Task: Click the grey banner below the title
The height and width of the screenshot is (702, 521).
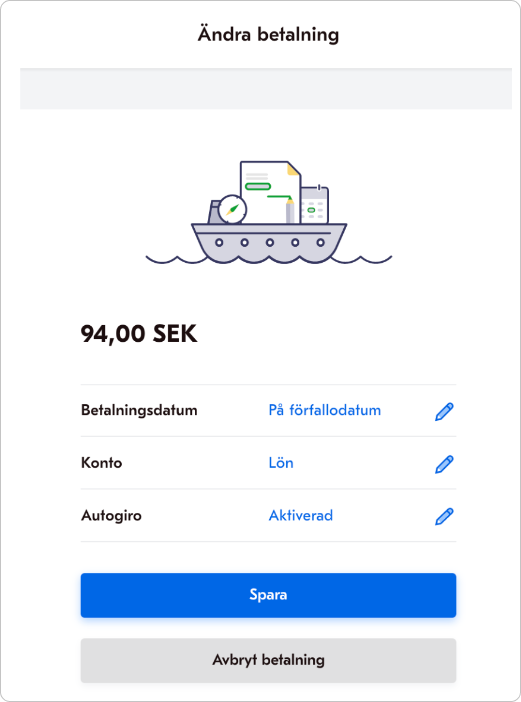Action: click(x=266, y=89)
